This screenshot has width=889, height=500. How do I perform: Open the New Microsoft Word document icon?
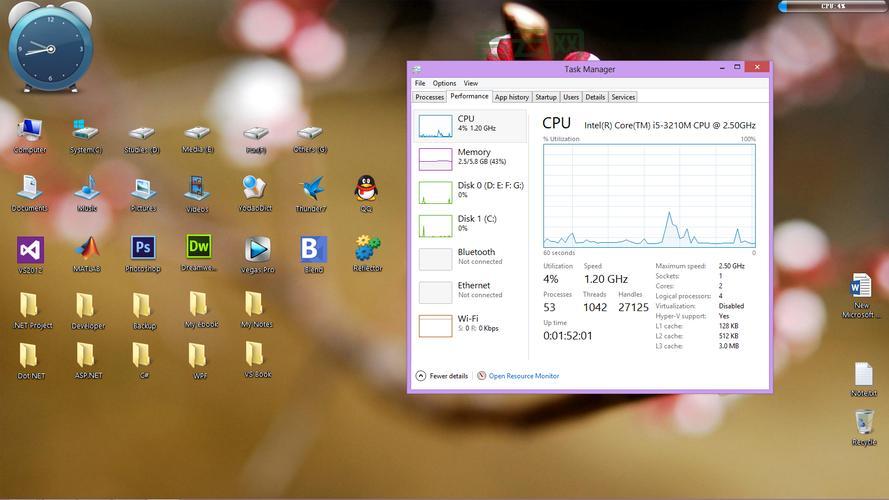pyautogui.click(x=861, y=295)
